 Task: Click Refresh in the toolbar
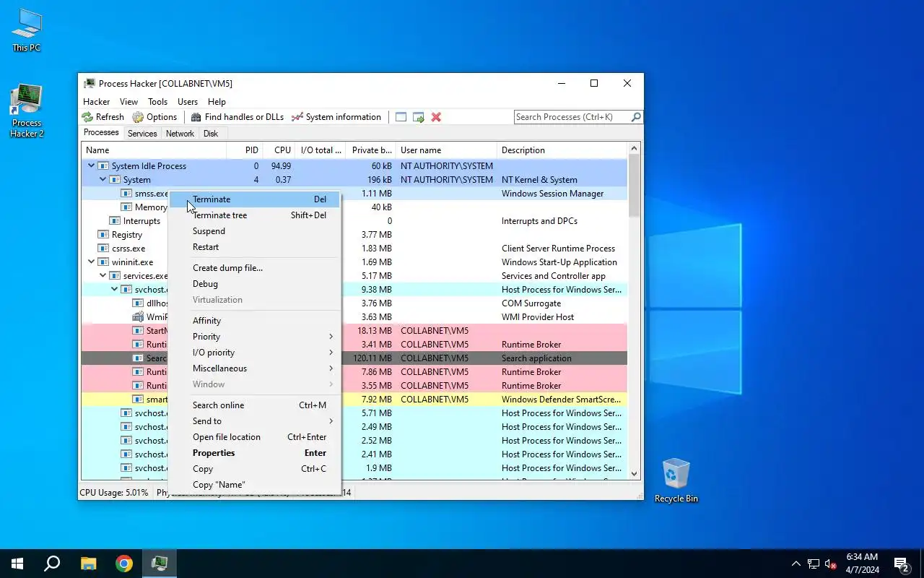pyautogui.click(x=103, y=117)
